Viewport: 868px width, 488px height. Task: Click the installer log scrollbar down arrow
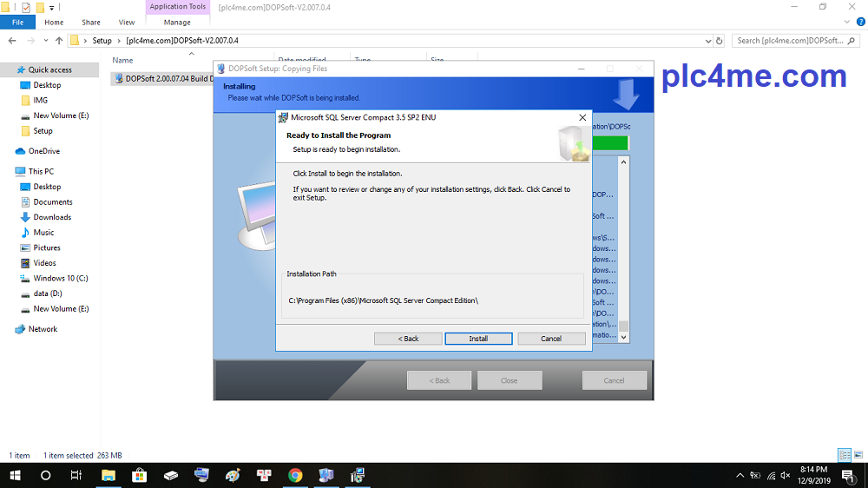click(622, 335)
